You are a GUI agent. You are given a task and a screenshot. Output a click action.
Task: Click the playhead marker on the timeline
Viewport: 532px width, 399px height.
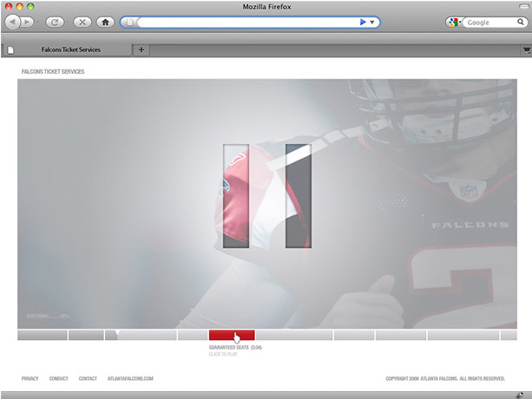(117, 333)
